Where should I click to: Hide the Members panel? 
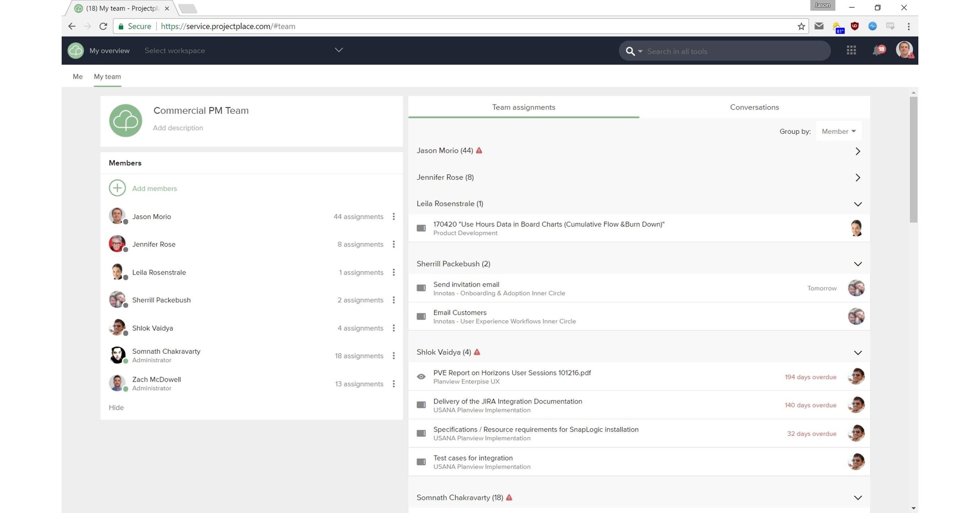(x=116, y=407)
